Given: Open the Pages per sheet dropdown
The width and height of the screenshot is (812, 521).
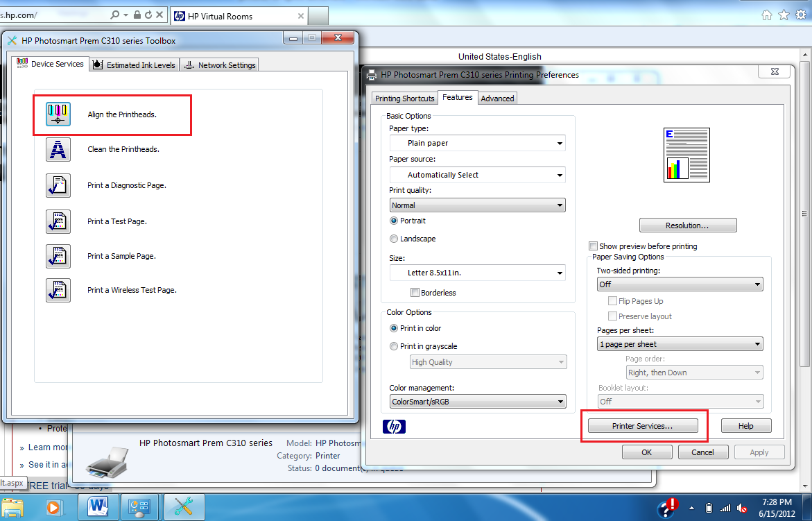Looking at the screenshot, I should coord(680,344).
